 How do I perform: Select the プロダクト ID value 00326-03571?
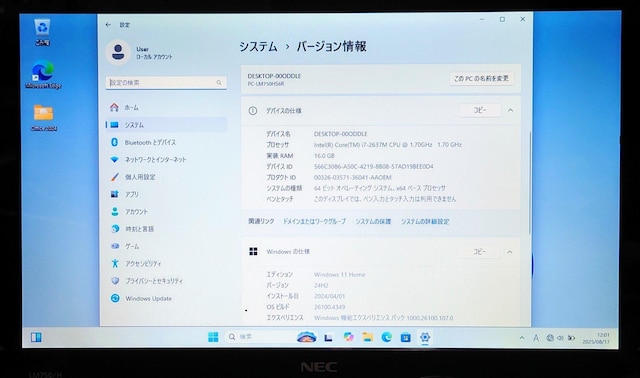tap(352, 177)
